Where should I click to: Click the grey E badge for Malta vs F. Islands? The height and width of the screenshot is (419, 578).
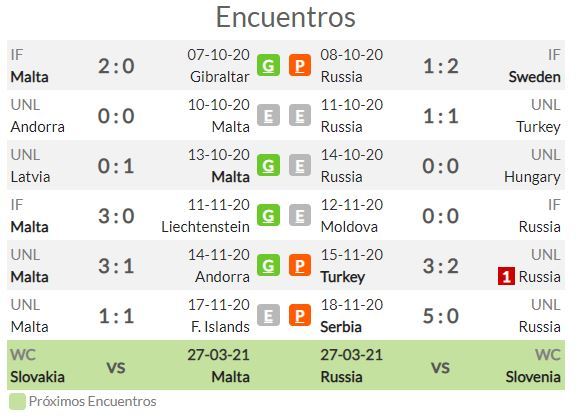pyautogui.click(x=268, y=315)
